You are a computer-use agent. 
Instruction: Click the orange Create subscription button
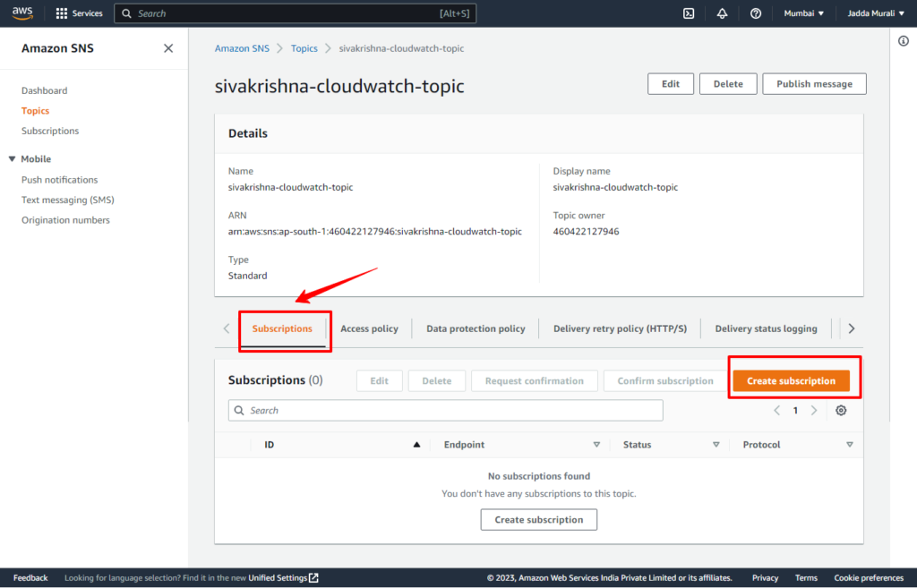(x=791, y=381)
